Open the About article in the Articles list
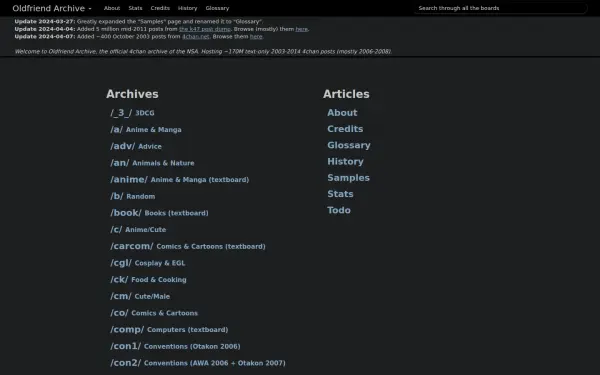 (342, 113)
